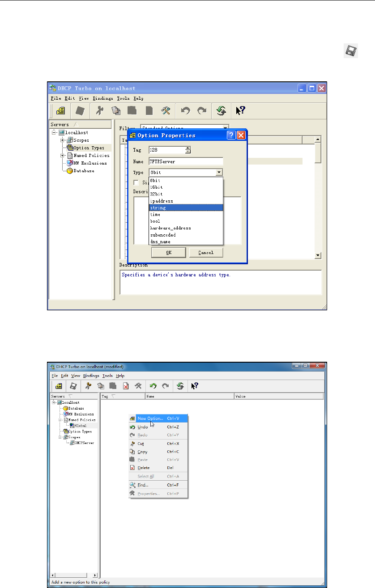This screenshot has width=375, height=588.
Task: Click green Refresh icon in lower window toolbar
Action: (x=180, y=386)
